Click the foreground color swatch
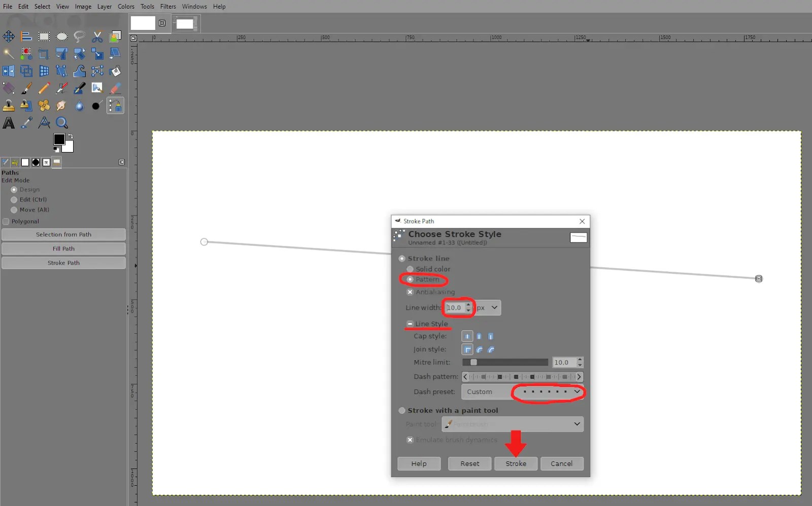 coord(60,139)
